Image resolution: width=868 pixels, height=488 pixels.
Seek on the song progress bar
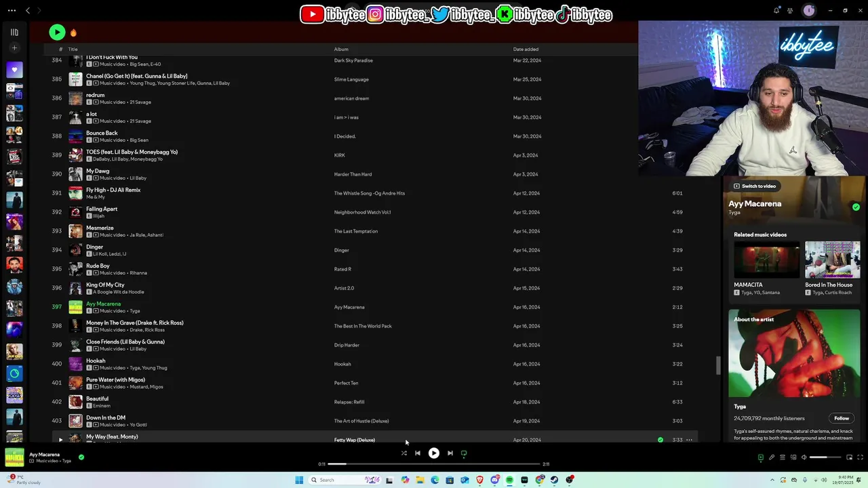coord(434,464)
